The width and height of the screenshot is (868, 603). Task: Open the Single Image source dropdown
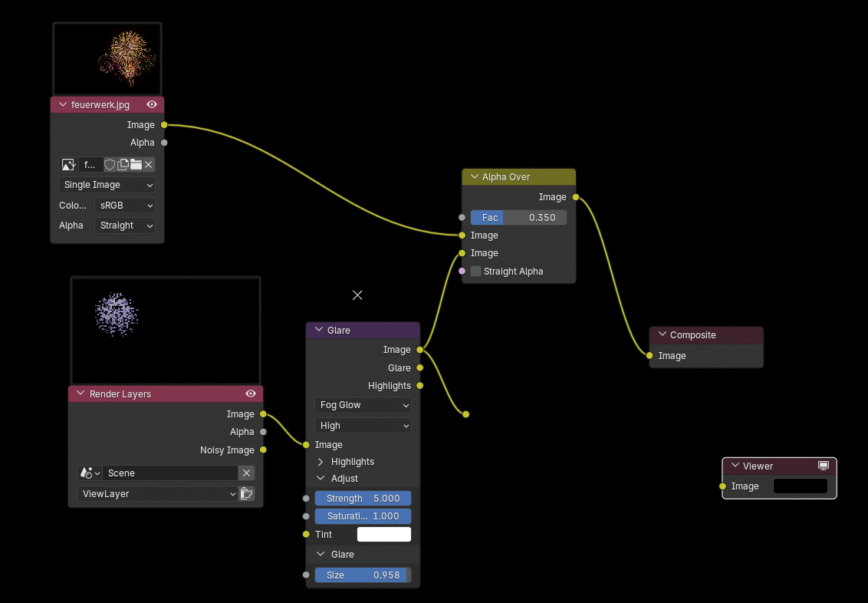point(107,185)
